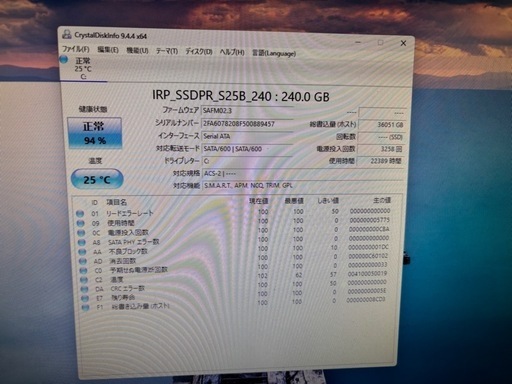Click the status orb for C0 予期せぬ電源断回数
512x384 pixels.
(84, 271)
